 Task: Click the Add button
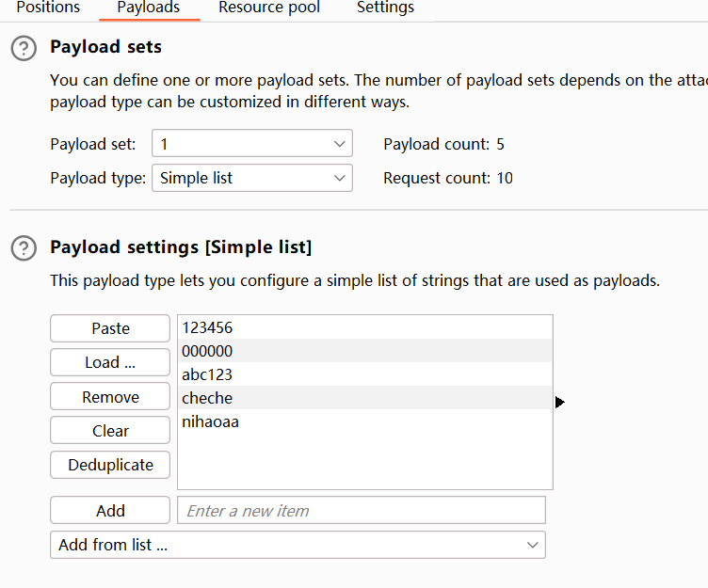(110, 510)
